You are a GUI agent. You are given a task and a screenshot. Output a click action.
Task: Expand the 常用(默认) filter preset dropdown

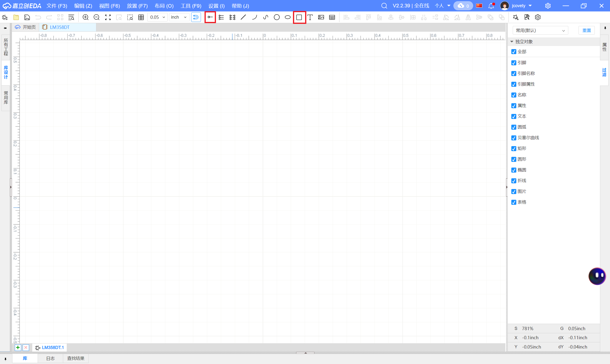point(540,31)
